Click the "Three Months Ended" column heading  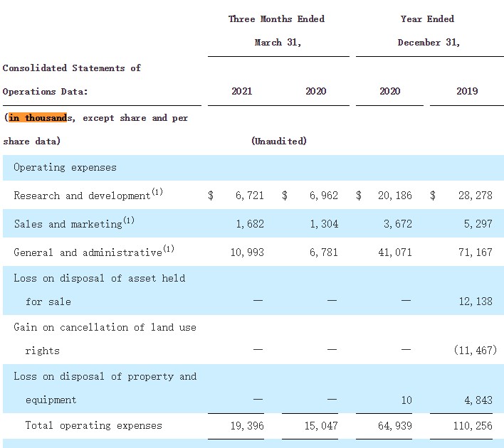point(276,19)
